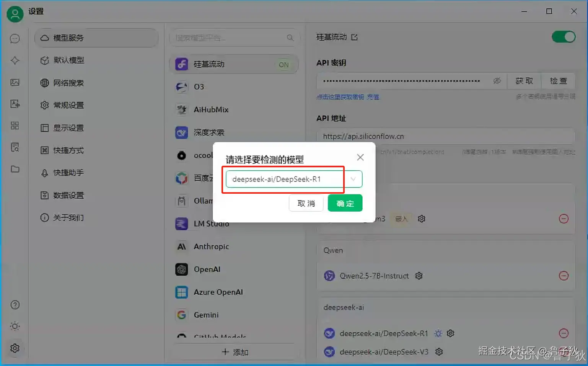Open the knowledge base search icon

15,147
